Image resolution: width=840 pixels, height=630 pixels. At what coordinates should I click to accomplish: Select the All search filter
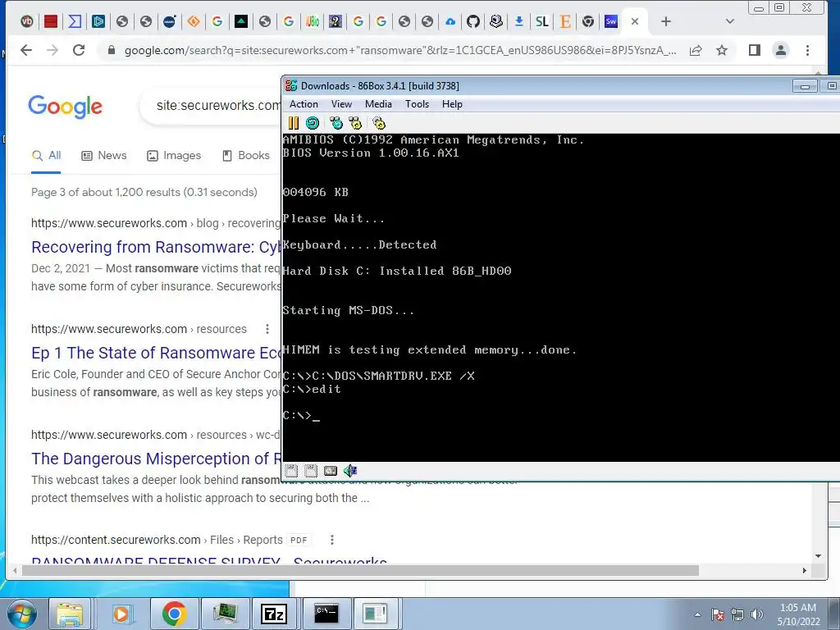[46, 155]
